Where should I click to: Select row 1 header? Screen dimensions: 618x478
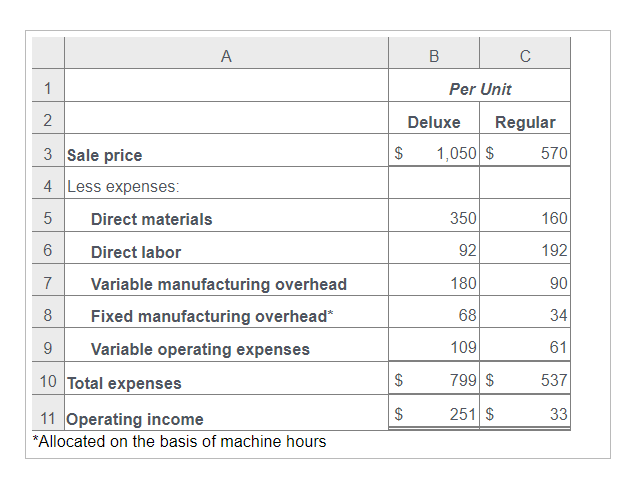48,86
